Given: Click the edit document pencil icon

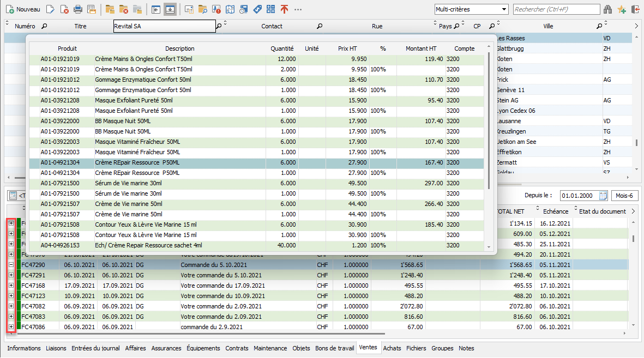Looking at the screenshot, I should coord(50,9).
